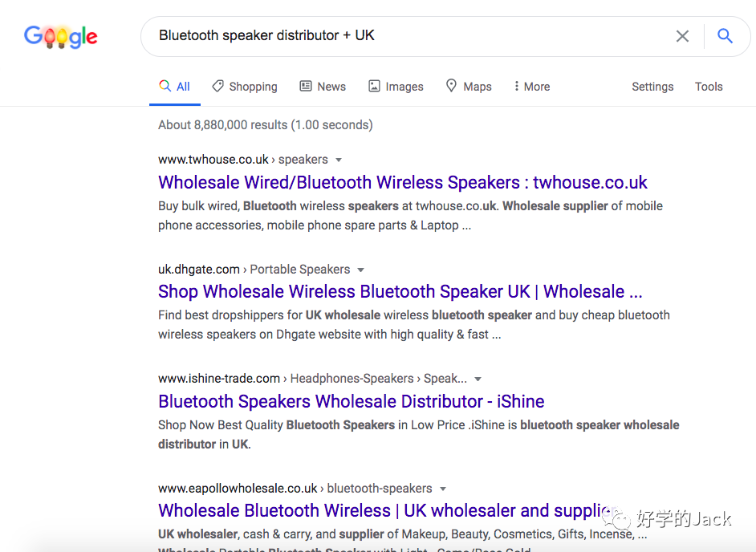Click the Maps pin icon
The image size is (756, 552).
[451, 86]
